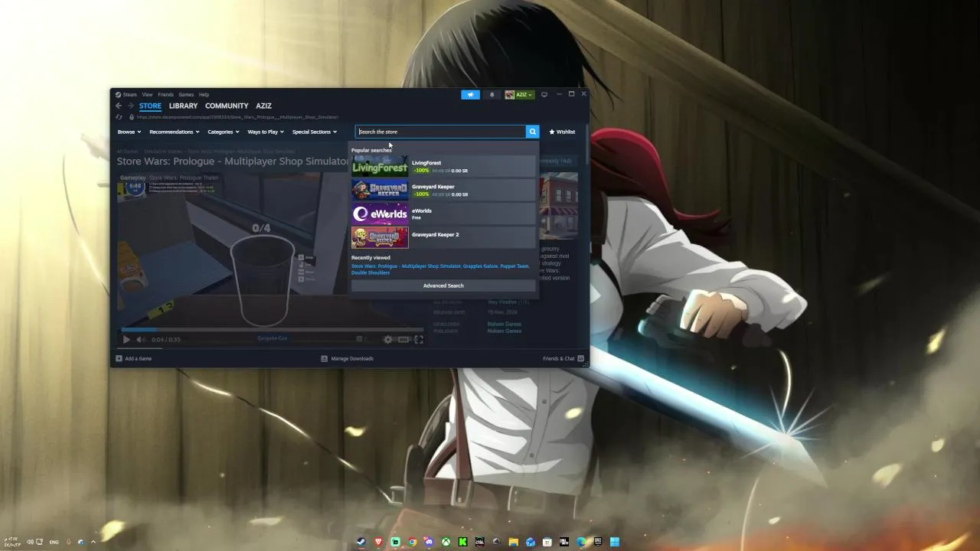Click the taskbar volume icon
The height and width of the screenshot is (551, 980).
point(31,542)
